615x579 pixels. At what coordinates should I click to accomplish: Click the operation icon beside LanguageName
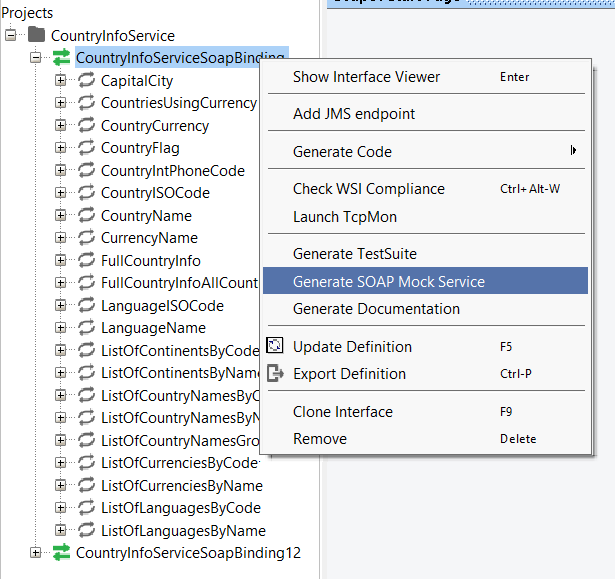pos(86,327)
